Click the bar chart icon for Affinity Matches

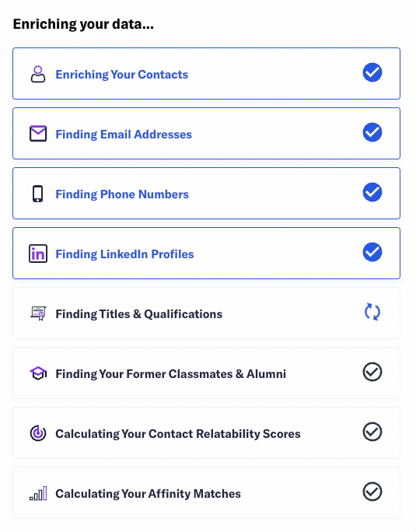coord(38,493)
